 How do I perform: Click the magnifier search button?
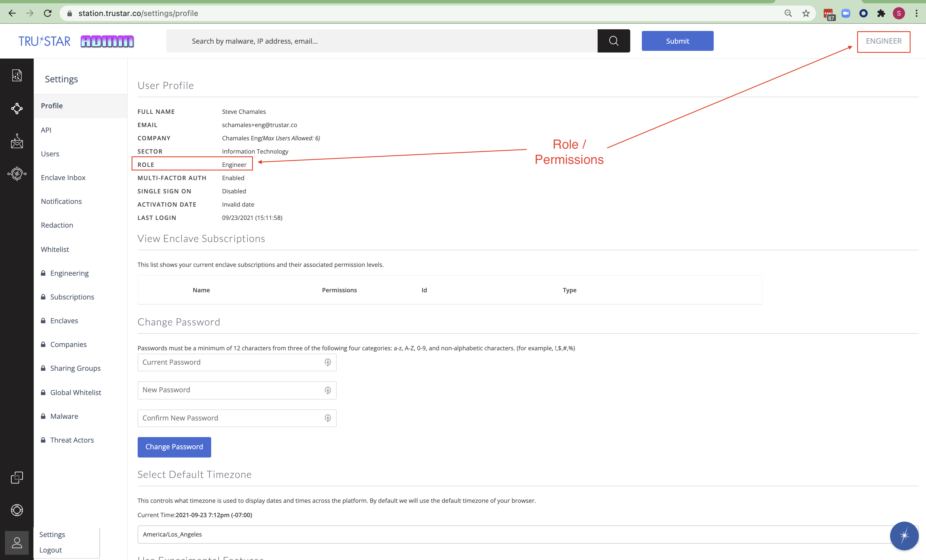tap(613, 41)
